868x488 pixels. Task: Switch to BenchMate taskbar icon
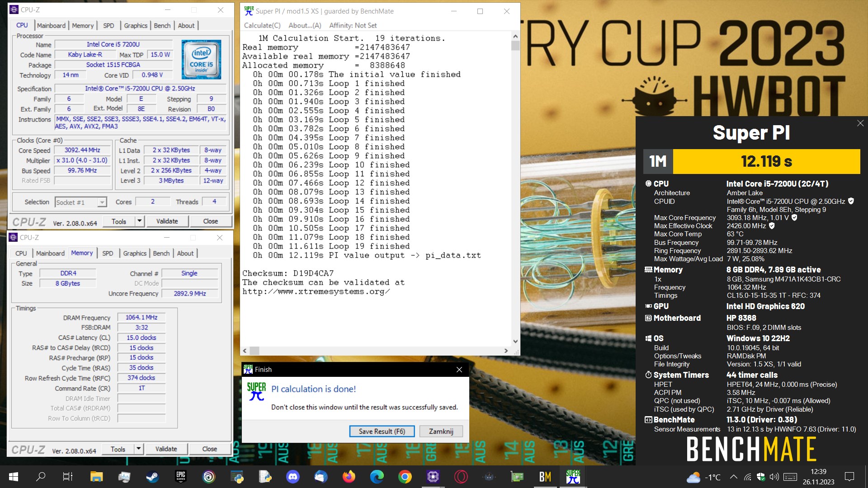click(x=545, y=477)
